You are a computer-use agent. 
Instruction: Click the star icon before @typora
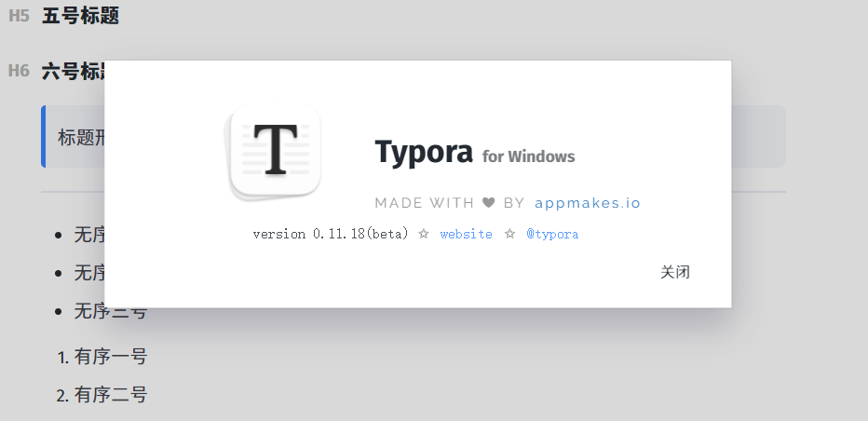click(509, 234)
